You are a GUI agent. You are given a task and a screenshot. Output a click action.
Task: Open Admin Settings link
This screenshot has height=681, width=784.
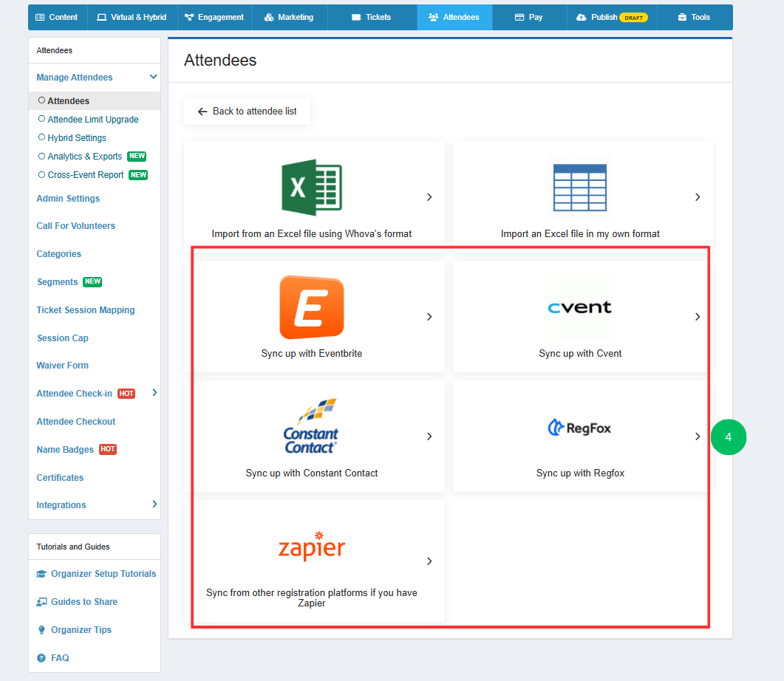[x=68, y=199]
